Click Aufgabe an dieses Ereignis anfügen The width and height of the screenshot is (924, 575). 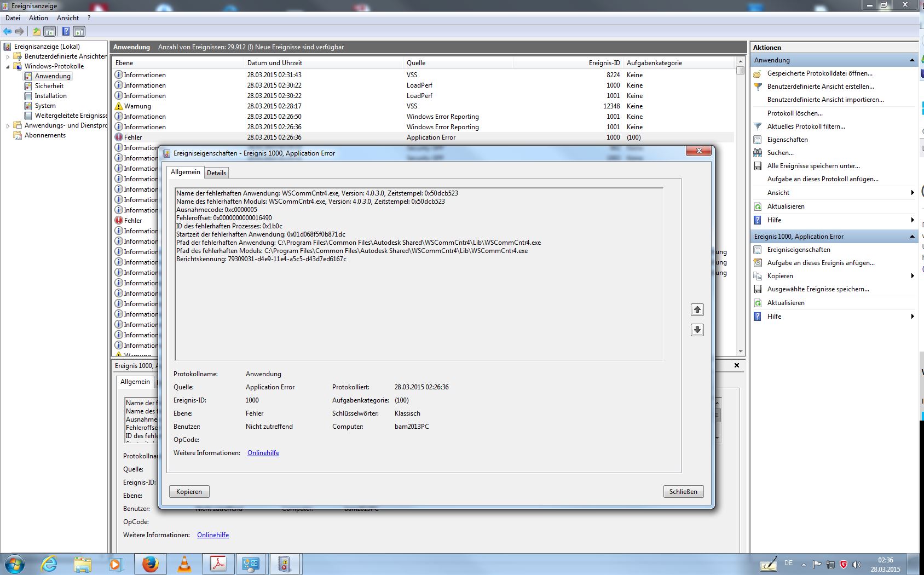[821, 263]
